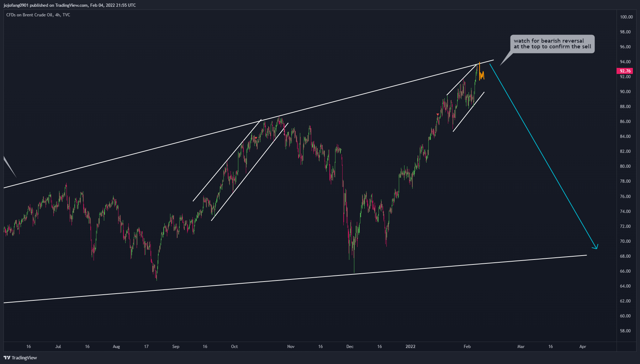
Task: Click the 94.00 price axis label
Action: 625,62
